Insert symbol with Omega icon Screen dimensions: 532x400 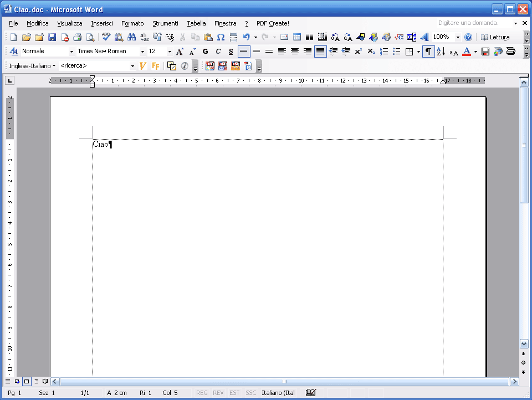[x=221, y=37]
